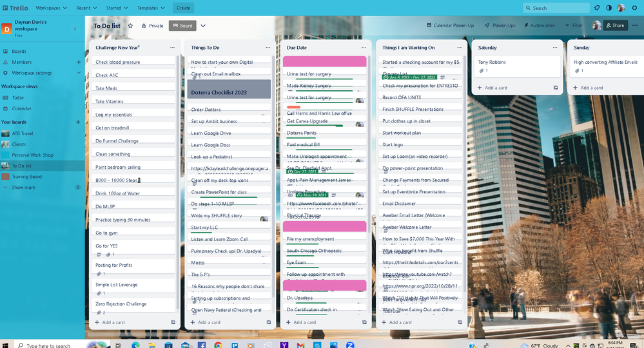Open Calendar workspace view
This screenshot has width=644, height=348.
click(22, 109)
